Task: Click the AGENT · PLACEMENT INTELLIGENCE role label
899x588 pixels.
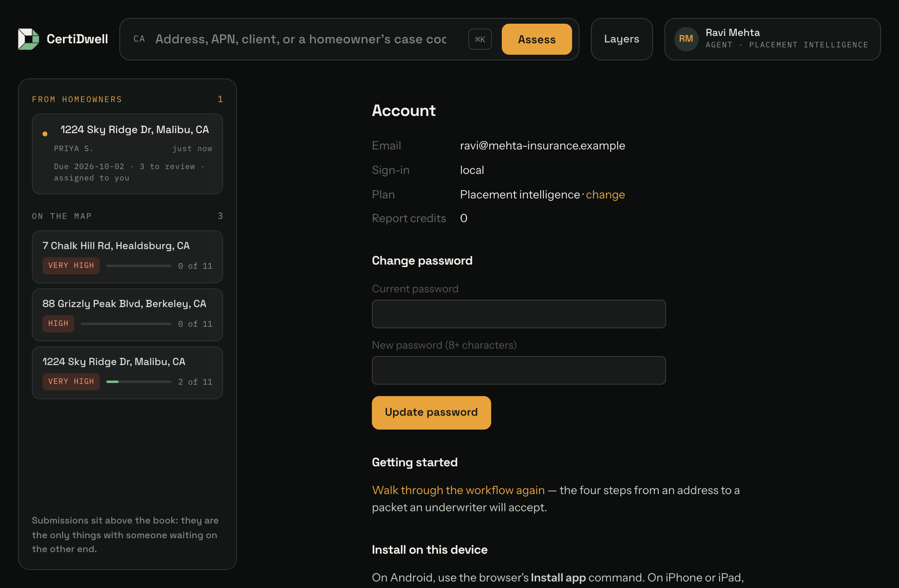Action: pyautogui.click(x=787, y=45)
